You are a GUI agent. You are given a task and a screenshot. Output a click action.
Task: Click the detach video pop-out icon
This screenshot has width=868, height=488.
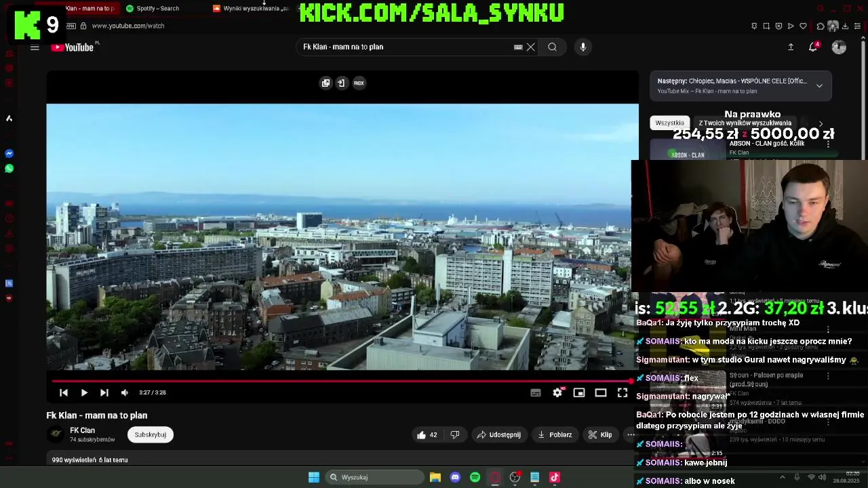pos(326,83)
